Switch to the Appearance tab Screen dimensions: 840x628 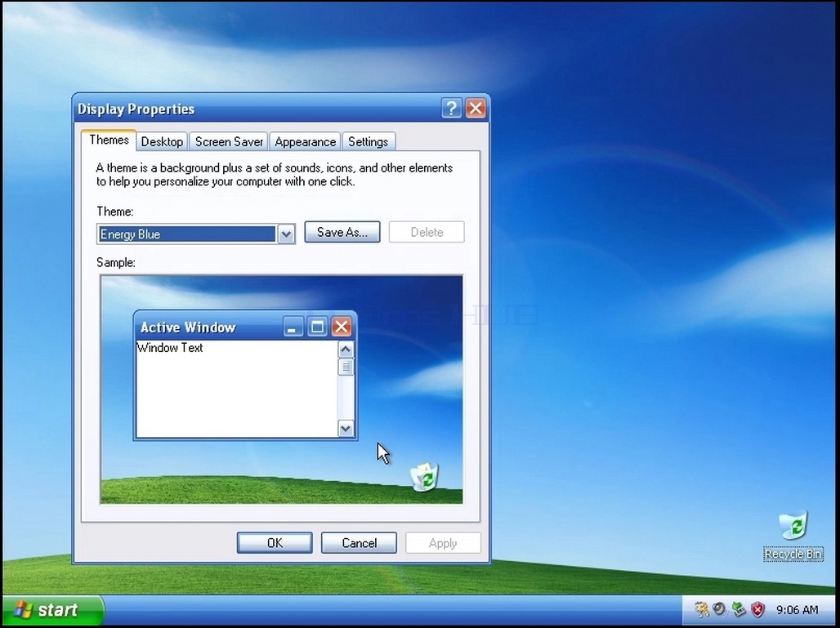point(305,142)
